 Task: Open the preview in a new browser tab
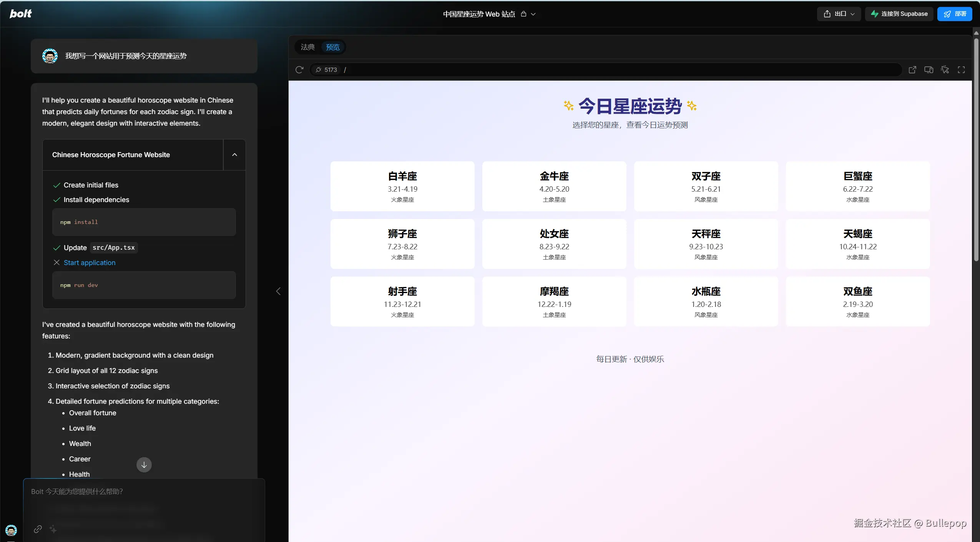click(912, 70)
